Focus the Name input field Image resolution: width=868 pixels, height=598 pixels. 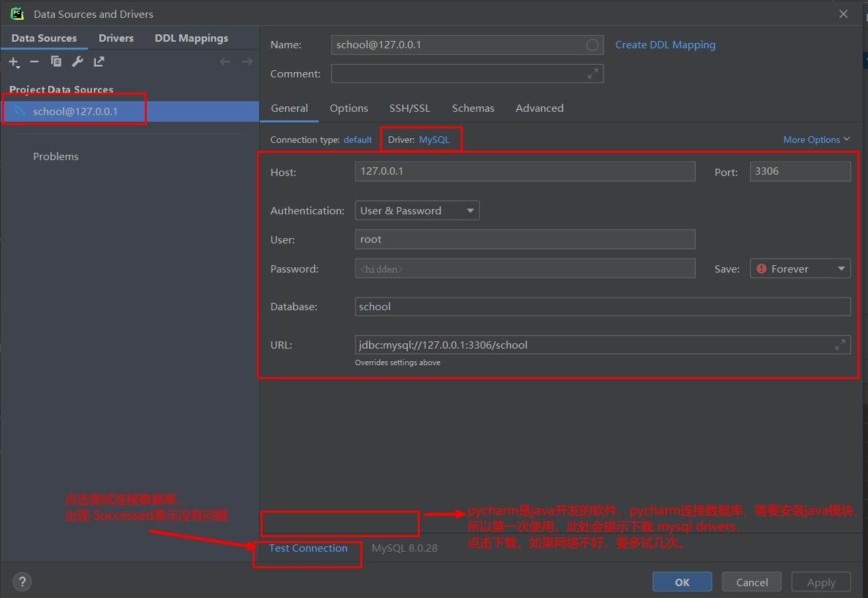tap(467, 45)
